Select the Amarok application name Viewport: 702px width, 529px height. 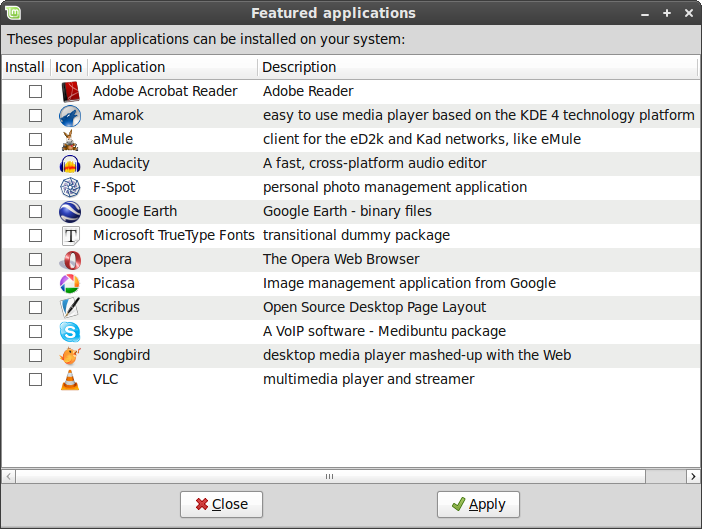118,115
